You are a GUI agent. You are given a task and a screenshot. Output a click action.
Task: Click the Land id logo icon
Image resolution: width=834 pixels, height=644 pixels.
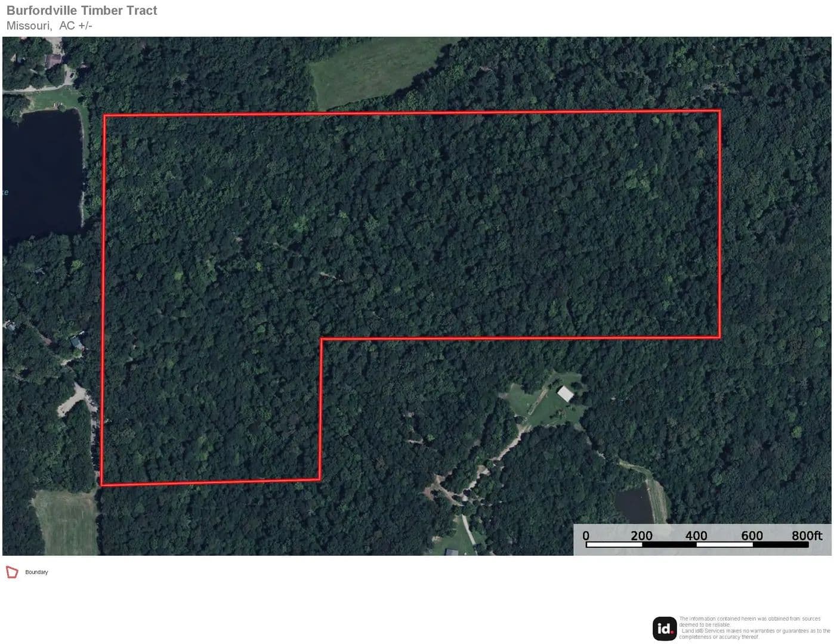click(665, 628)
